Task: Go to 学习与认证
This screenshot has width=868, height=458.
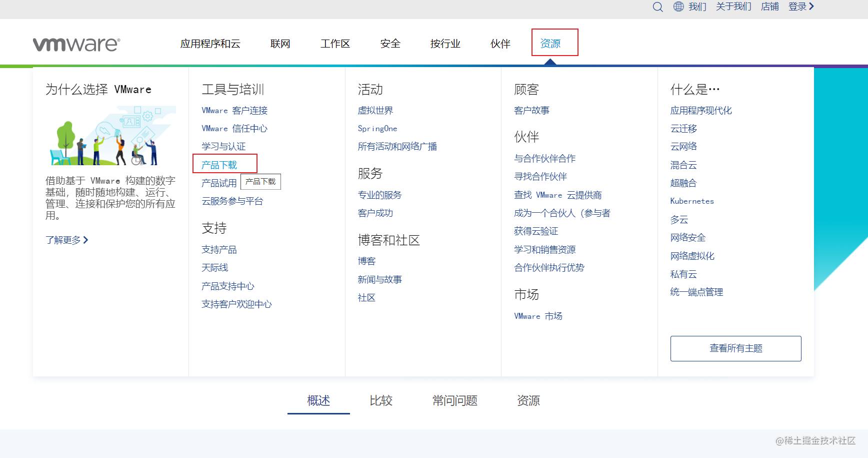Action: click(223, 147)
